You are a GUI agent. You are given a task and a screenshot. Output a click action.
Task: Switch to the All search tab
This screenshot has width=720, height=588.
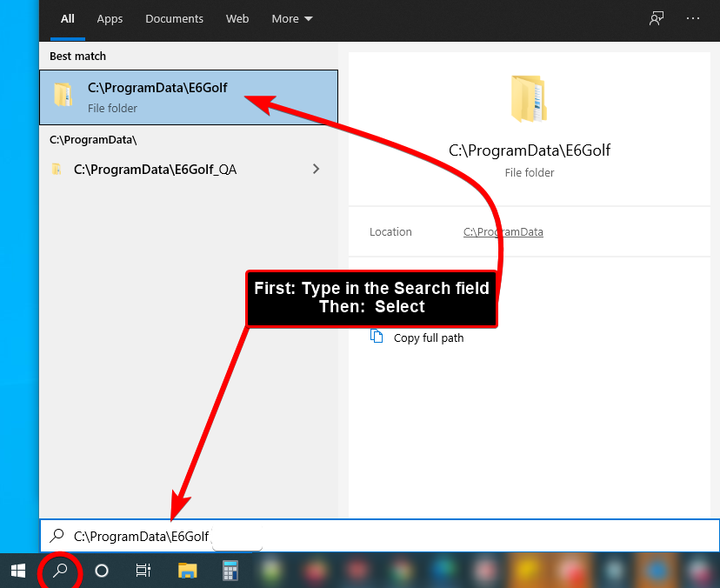point(68,19)
